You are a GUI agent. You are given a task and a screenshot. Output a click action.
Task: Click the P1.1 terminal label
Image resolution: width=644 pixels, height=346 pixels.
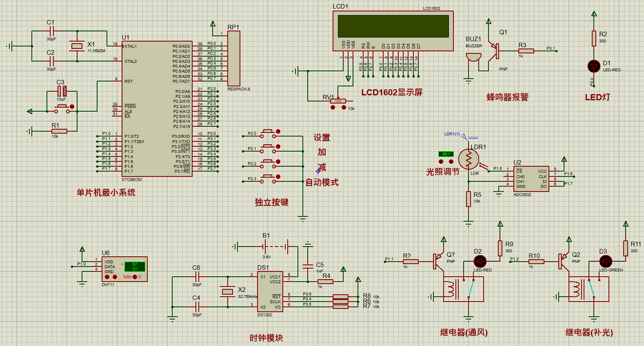pyautogui.click(x=389, y=259)
